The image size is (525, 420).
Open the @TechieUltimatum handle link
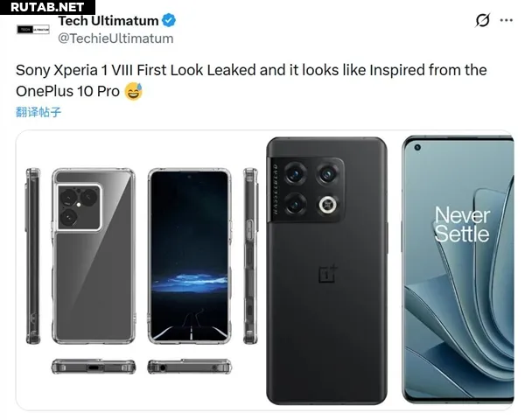tap(115, 38)
